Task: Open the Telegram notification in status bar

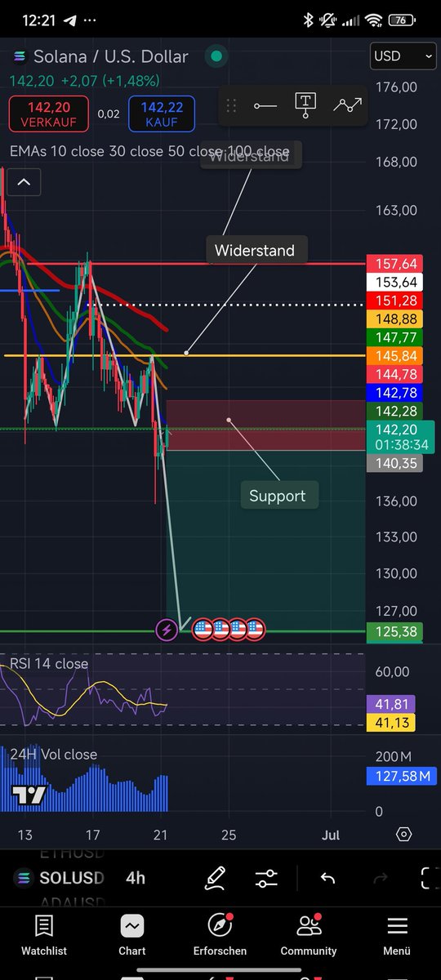Action: tap(69, 19)
